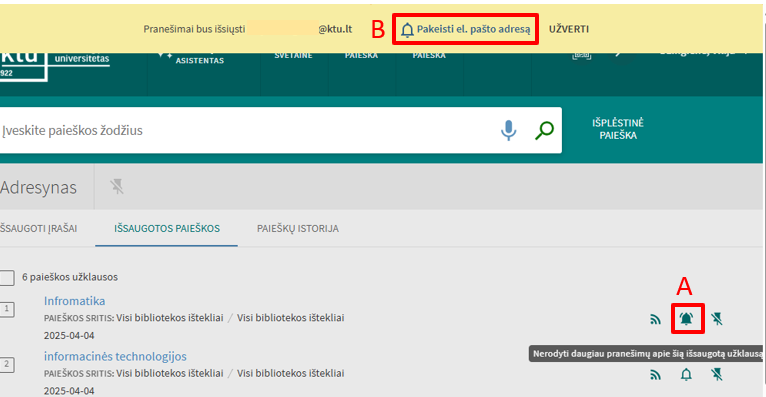Click the Pakeisti el. pašto adresą button
This screenshot has height=397, width=766.
coord(466,29)
